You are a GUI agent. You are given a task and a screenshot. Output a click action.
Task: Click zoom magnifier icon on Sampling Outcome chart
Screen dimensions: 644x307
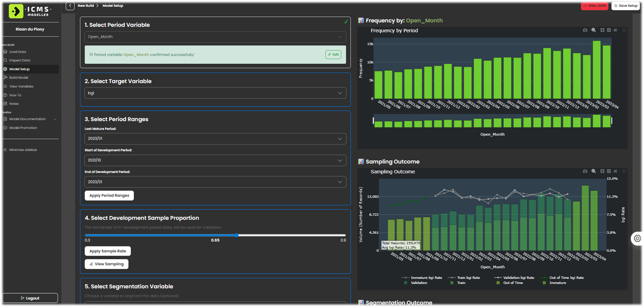click(x=594, y=171)
